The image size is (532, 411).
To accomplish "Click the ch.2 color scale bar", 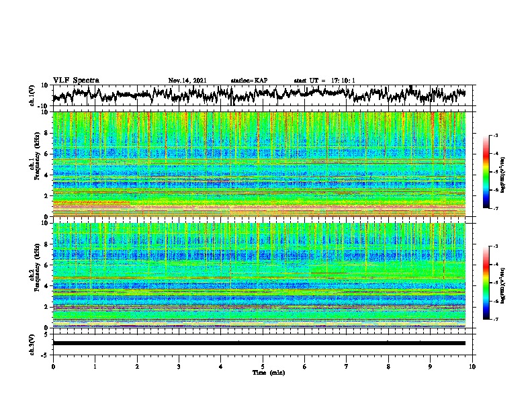I will tap(486, 283).
